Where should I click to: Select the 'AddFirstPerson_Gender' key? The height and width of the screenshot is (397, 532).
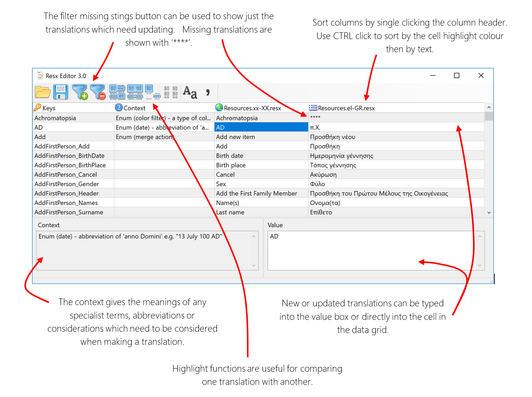click(73, 184)
